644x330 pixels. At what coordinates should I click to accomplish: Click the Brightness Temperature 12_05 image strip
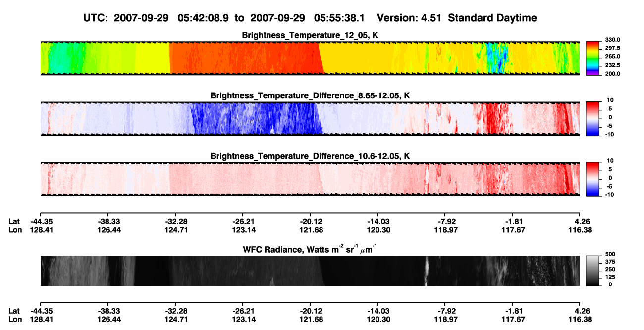point(310,58)
